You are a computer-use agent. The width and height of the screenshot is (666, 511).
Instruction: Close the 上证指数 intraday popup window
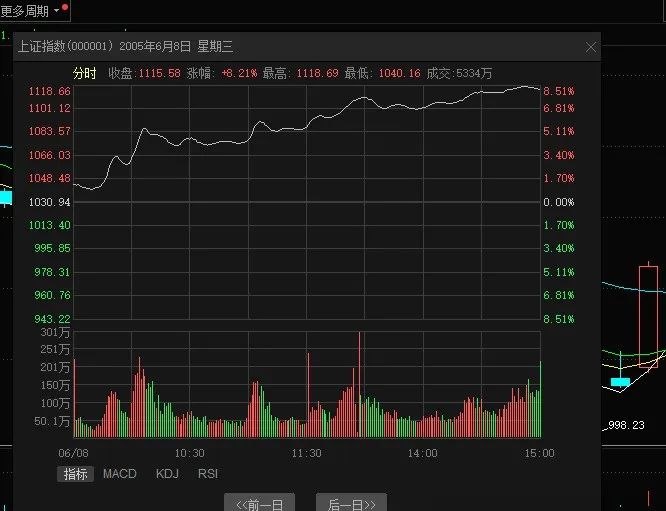click(591, 47)
